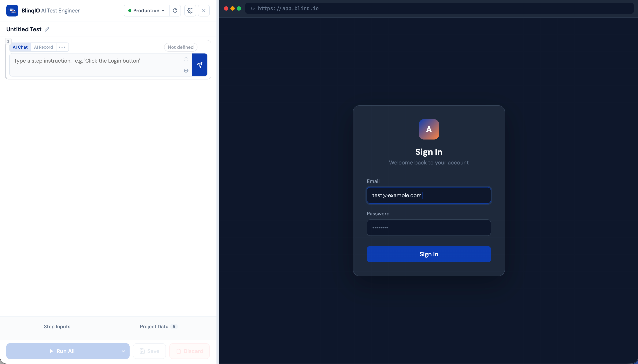This screenshot has width=638, height=364.
Task: Click the paper plane send instruction icon
Action: pos(200,65)
